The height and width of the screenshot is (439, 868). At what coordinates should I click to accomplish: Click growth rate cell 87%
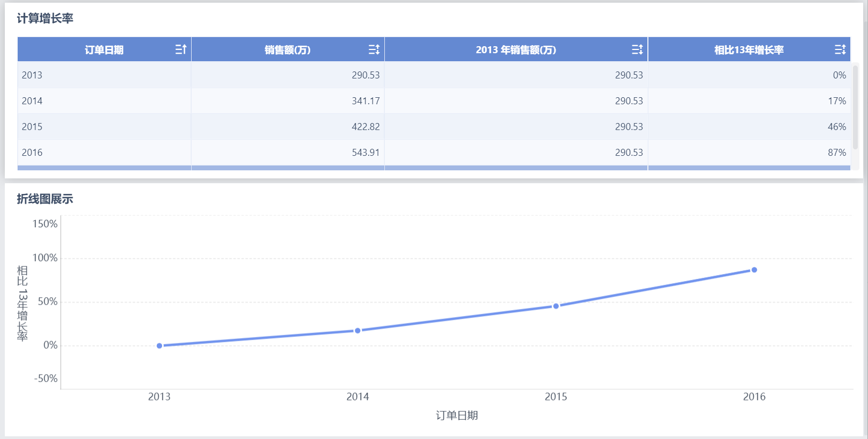point(749,153)
